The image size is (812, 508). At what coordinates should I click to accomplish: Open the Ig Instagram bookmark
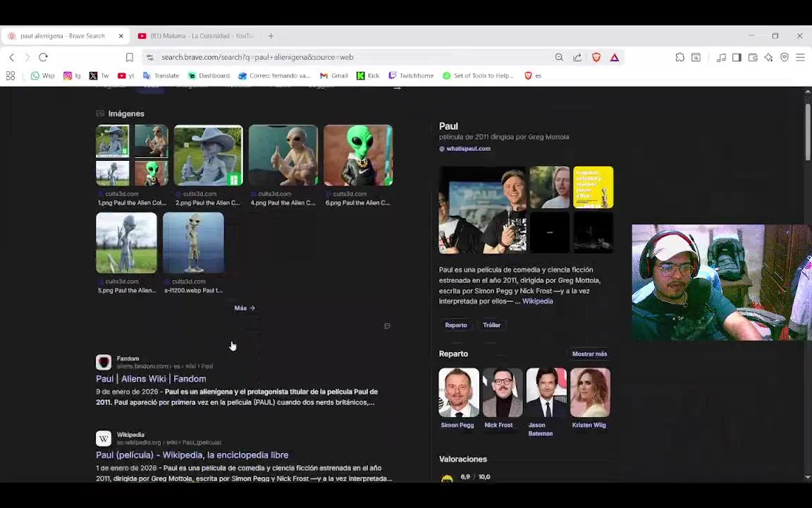coord(72,75)
